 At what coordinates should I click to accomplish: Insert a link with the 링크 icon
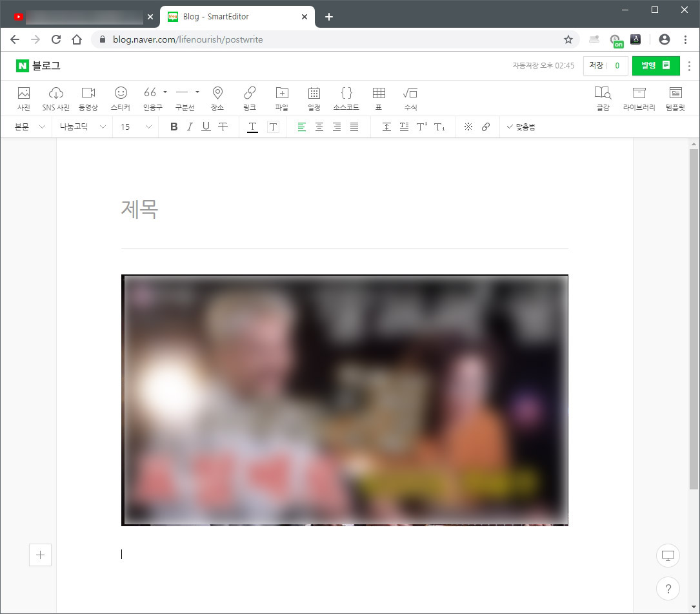click(x=250, y=98)
